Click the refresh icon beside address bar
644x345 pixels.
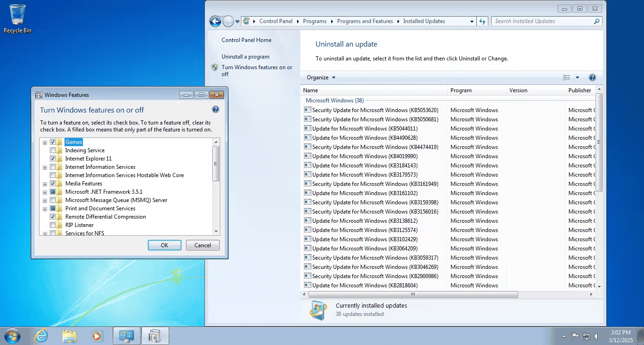(482, 21)
